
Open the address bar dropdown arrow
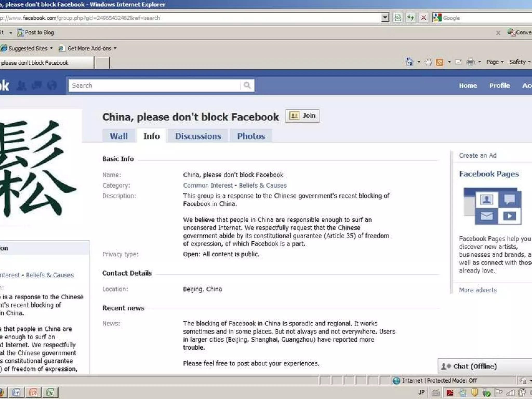coord(385,18)
